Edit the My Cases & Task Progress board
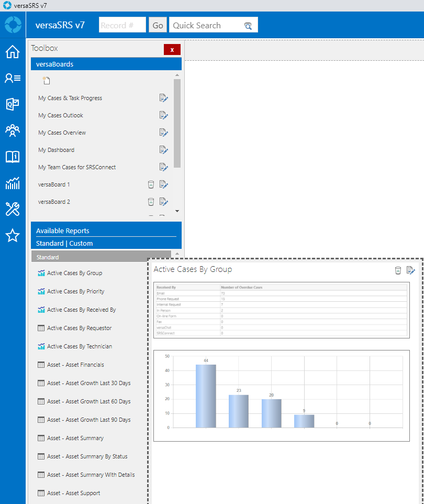This screenshot has height=504, width=424. tap(163, 98)
